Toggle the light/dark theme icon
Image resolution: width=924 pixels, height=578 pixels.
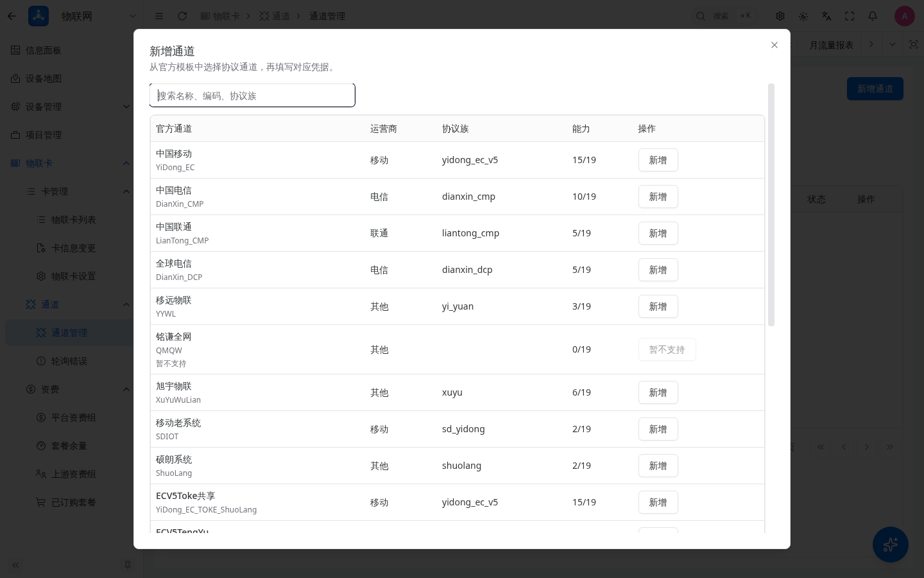click(x=803, y=16)
